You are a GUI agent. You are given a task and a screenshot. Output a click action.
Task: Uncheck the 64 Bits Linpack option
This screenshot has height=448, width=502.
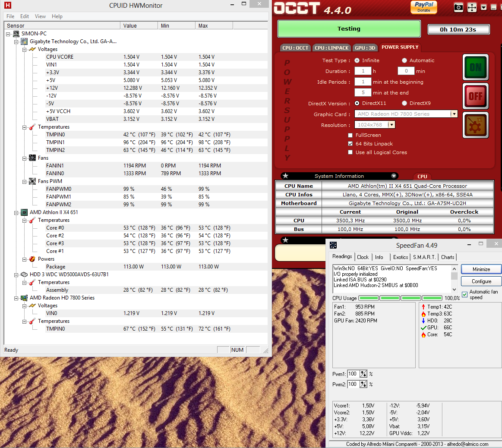pyautogui.click(x=350, y=144)
